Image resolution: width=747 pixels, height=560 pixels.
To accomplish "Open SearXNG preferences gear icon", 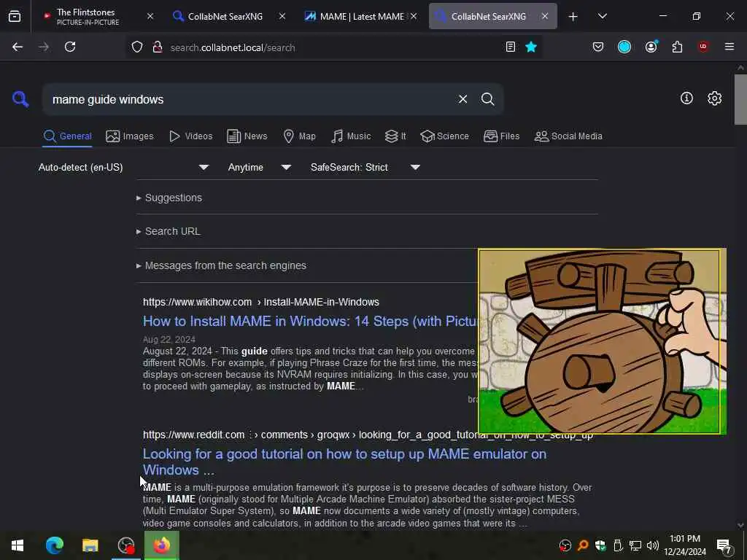I will point(714,98).
